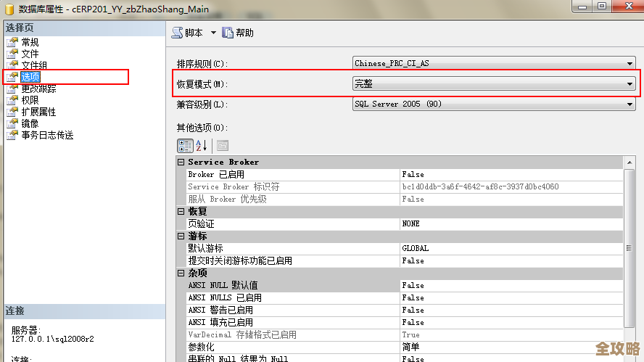Switch to categorized view icon
Viewport: 644px width, 362px height.
click(x=185, y=146)
